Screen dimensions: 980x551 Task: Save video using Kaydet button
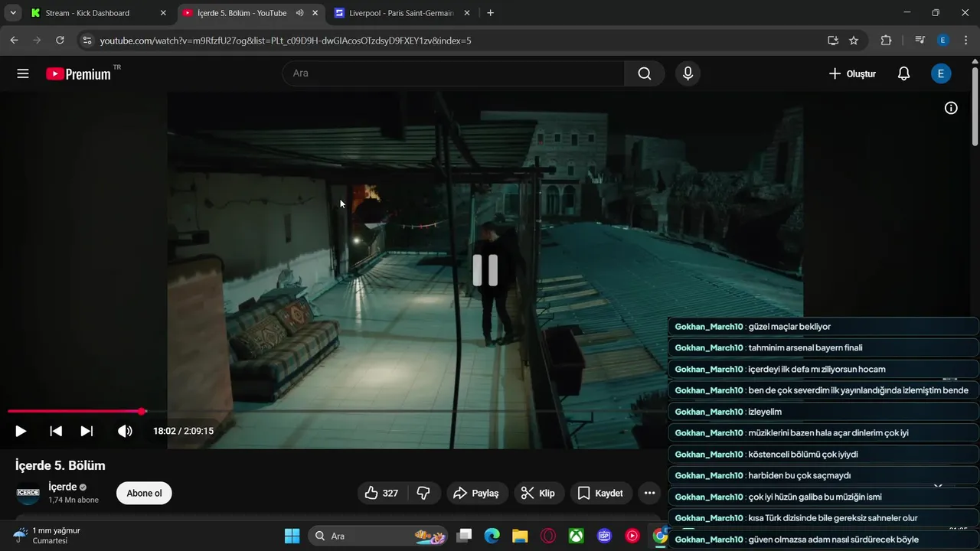tap(601, 493)
